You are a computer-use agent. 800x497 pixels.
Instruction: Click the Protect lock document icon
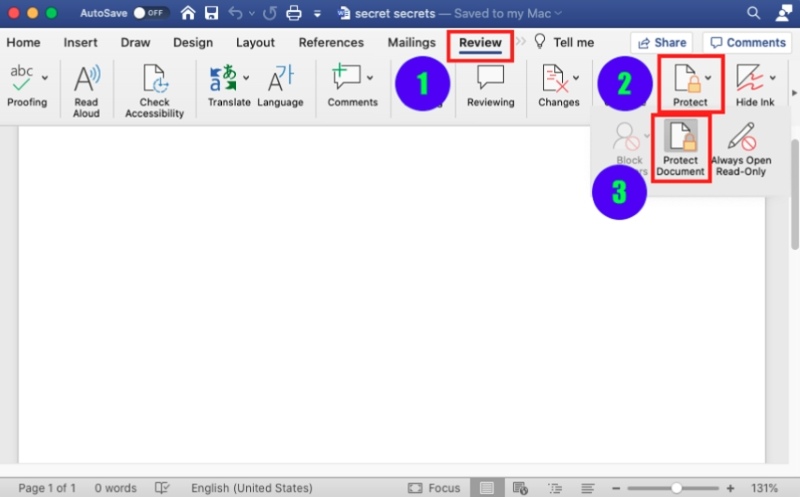[686, 78]
